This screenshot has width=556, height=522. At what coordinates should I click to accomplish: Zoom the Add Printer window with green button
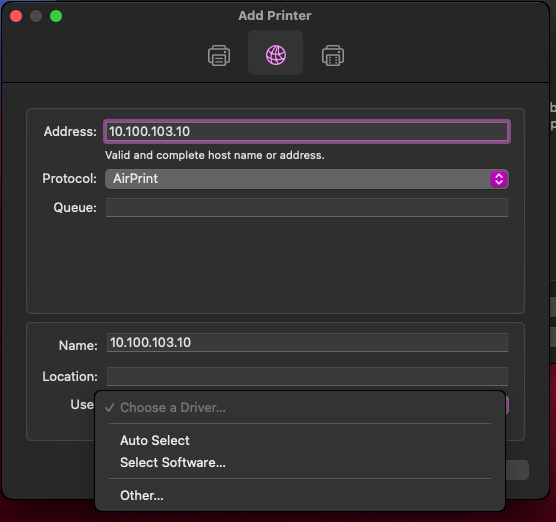coord(56,16)
